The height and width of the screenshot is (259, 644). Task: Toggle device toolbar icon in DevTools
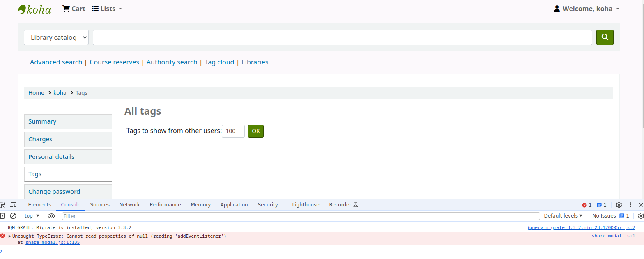pos(13,205)
